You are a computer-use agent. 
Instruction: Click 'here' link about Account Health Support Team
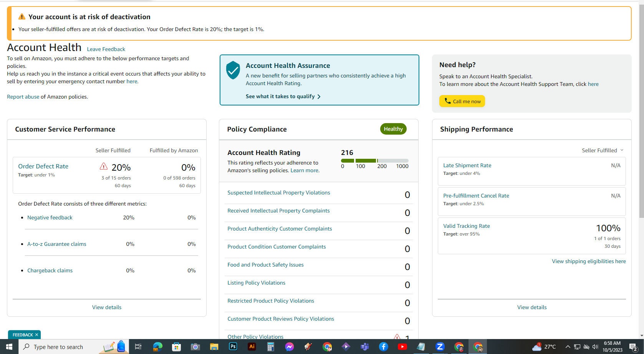point(593,84)
